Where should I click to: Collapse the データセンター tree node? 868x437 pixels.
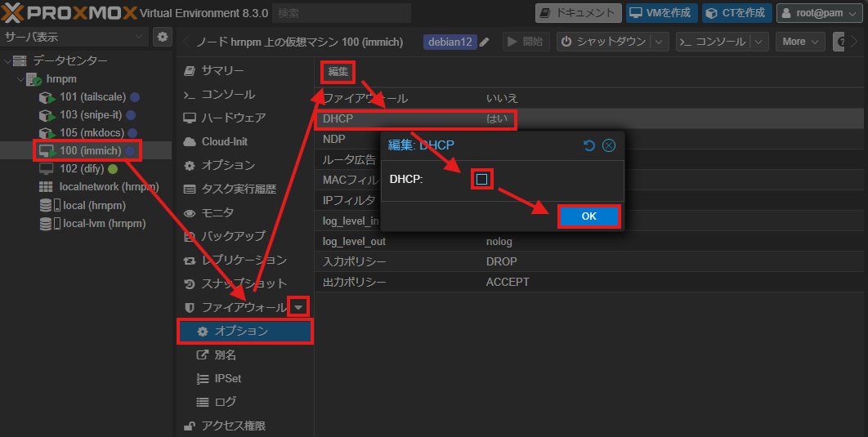tap(7, 60)
